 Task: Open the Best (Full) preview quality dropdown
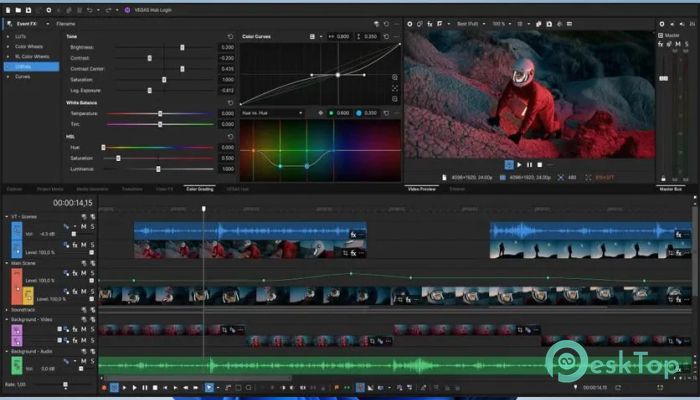coord(471,24)
